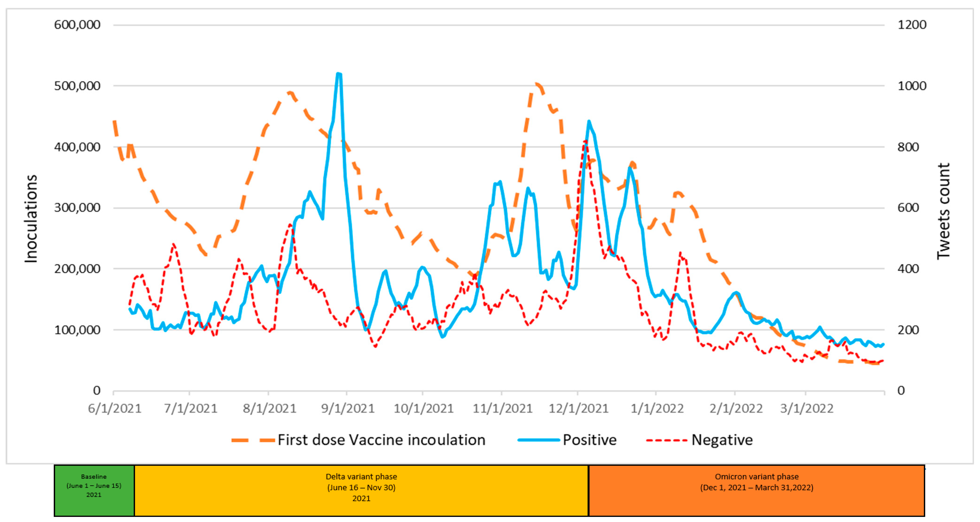Screen dimensions: 980x522
Task: Click the 12/1/2021 x-axis date label
Action: (x=578, y=409)
